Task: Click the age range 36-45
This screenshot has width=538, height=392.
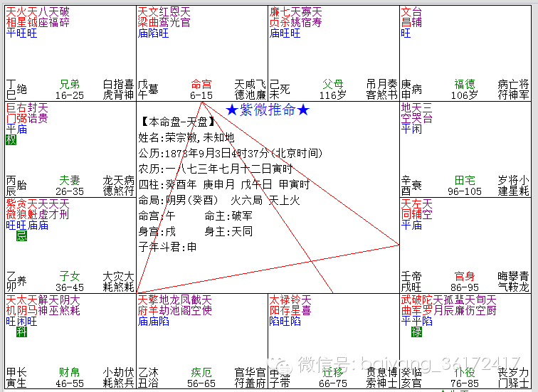Action: (x=70, y=287)
